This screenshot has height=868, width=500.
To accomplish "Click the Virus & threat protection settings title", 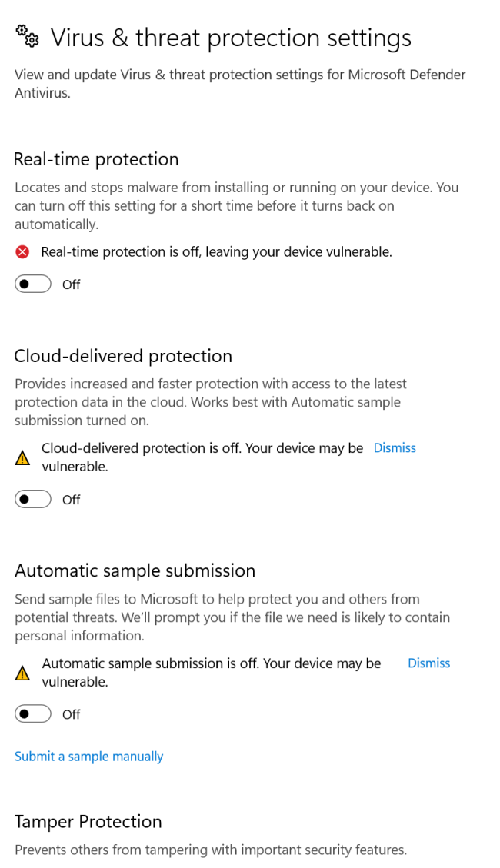I will coord(231,38).
